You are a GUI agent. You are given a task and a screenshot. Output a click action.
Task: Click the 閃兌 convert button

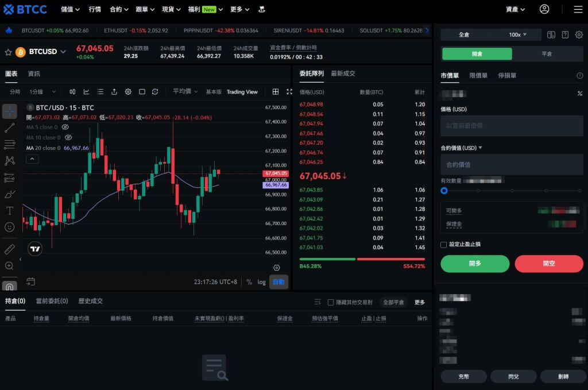coord(513,376)
